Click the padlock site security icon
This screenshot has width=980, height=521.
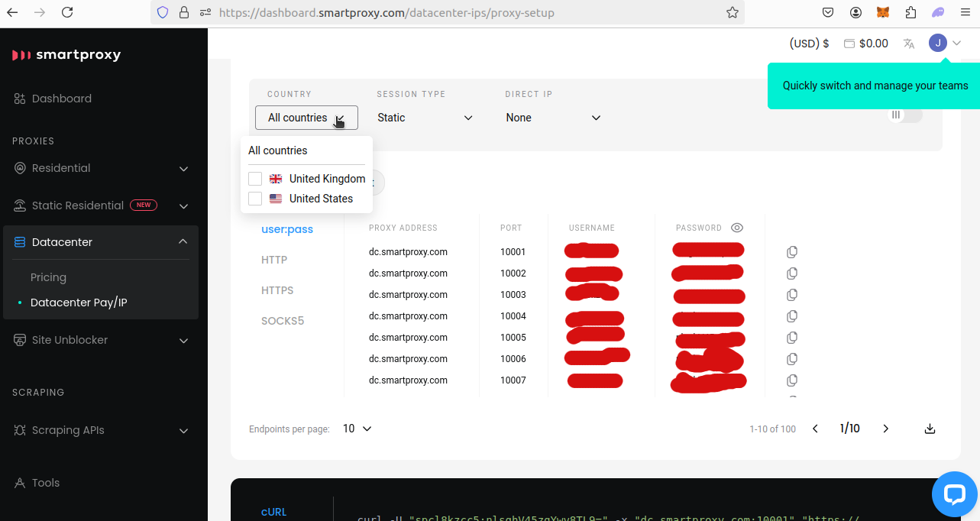183,12
